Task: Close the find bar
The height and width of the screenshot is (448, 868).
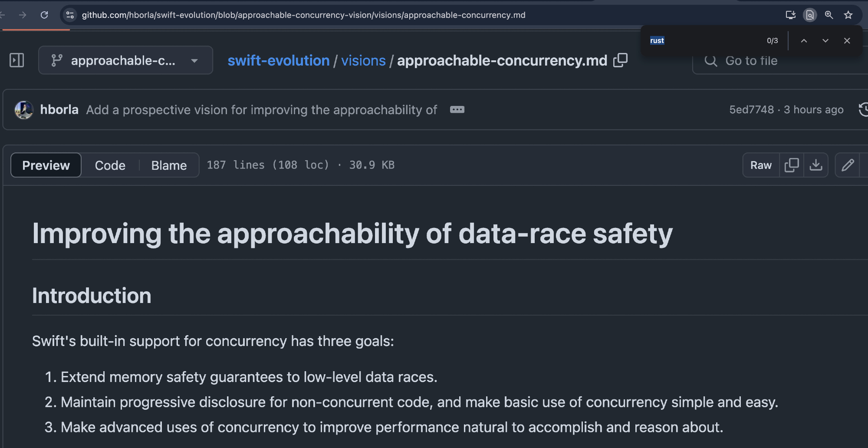Action: point(847,41)
